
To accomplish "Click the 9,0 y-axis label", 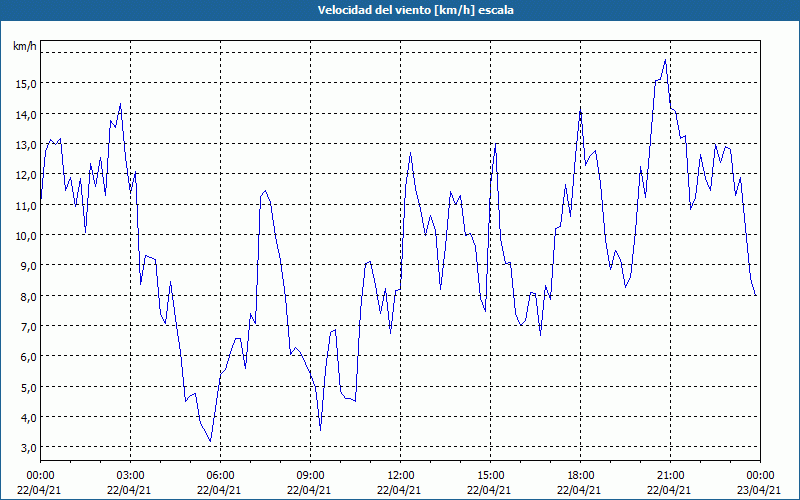I will pos(28,266).
